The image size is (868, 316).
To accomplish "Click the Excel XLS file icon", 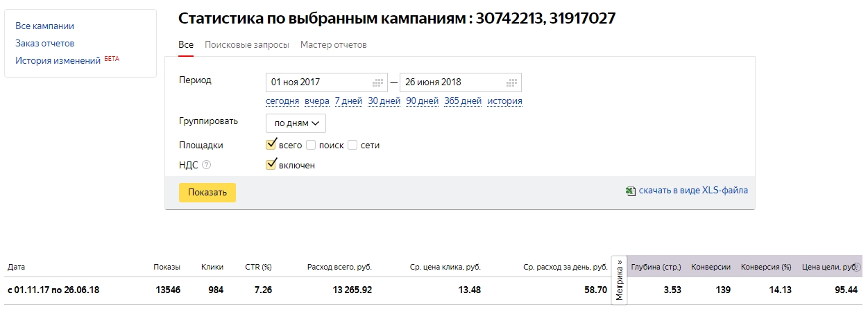I will [630, 191].
